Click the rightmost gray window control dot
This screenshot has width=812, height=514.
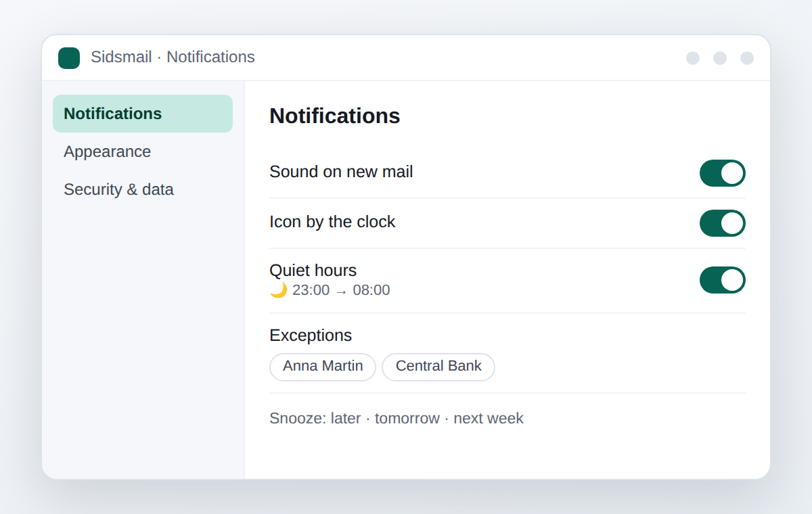[x=747, y=58]
